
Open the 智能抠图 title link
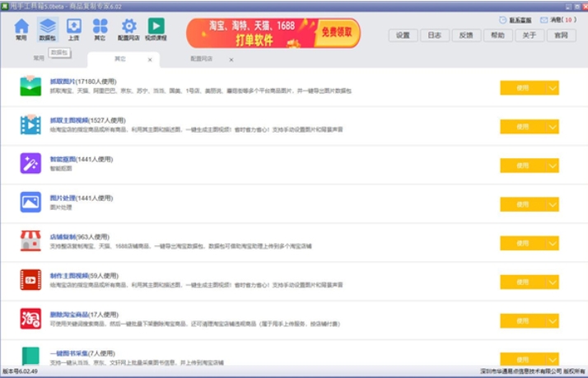[x=63, y=160]
